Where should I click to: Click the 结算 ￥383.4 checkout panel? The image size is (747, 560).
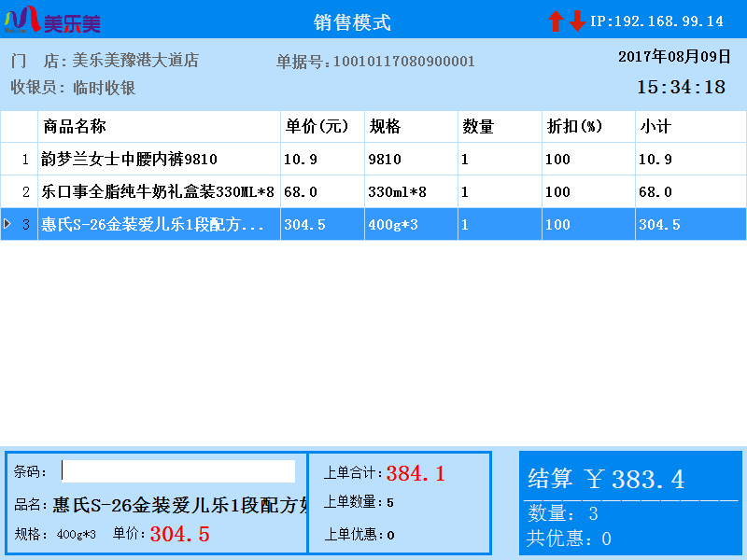coord(630,502)
